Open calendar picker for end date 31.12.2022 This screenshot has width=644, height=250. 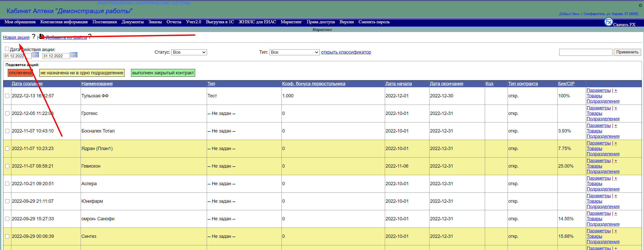tap(74, 55)
